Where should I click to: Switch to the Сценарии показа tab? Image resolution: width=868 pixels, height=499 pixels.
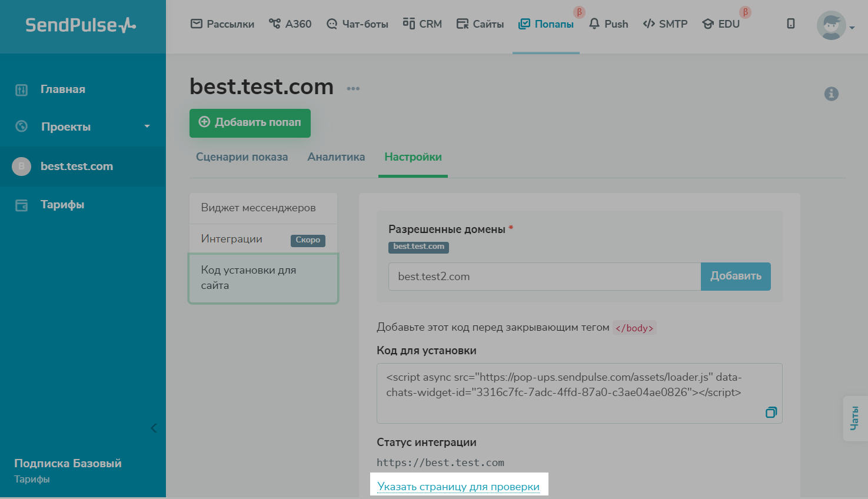click(x=242, y=157)
